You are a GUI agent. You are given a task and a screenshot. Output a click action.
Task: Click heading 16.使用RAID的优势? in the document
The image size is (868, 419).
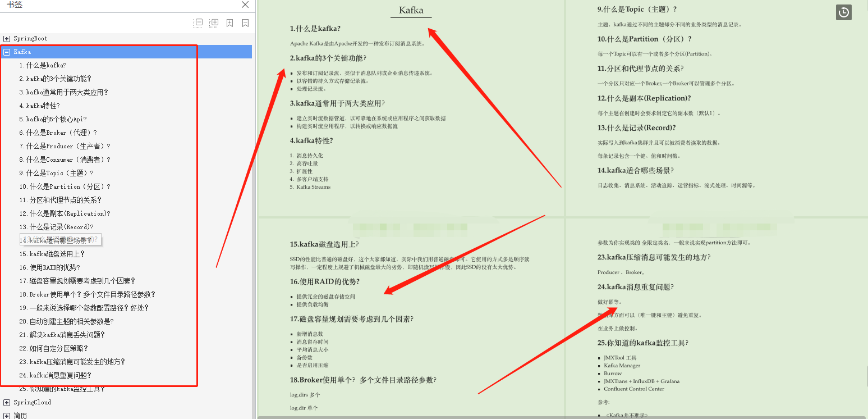325,282
